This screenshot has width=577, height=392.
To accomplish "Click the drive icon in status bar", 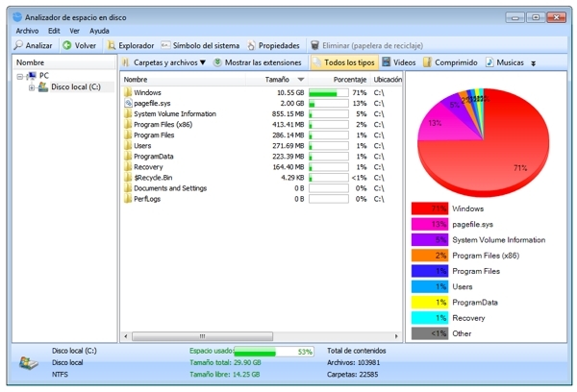I will (x=29, y=363).
